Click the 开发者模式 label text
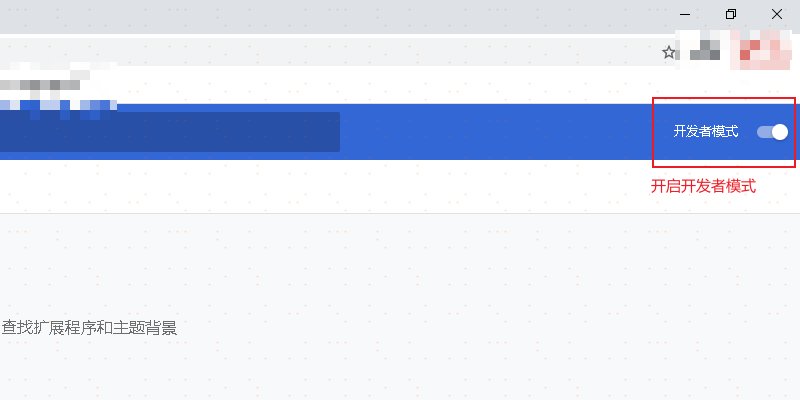800x400 pixels. point(705,132)
